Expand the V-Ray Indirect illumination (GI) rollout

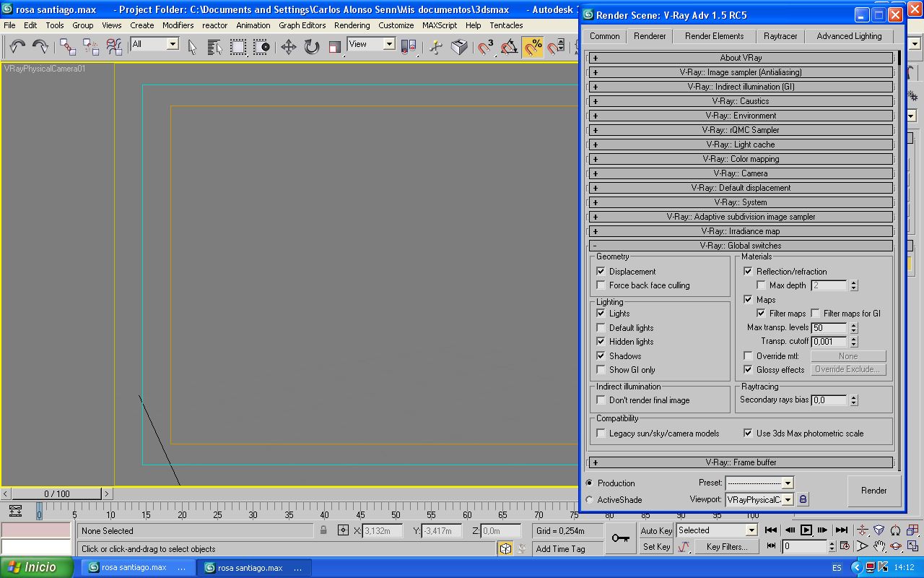741,87
